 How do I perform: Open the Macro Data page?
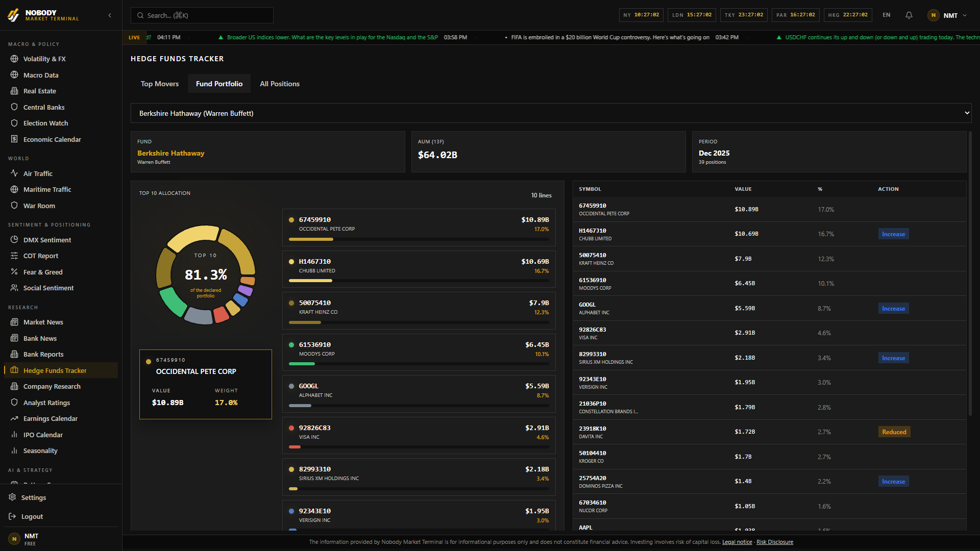41,75
